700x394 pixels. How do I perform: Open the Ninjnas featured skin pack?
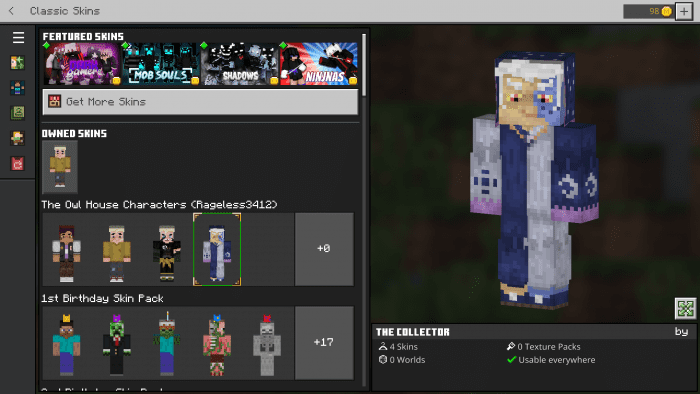pos(319,64)
